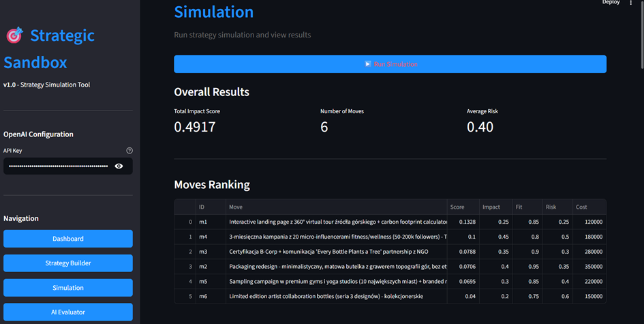Click the Simulation page title

point(213,12)
